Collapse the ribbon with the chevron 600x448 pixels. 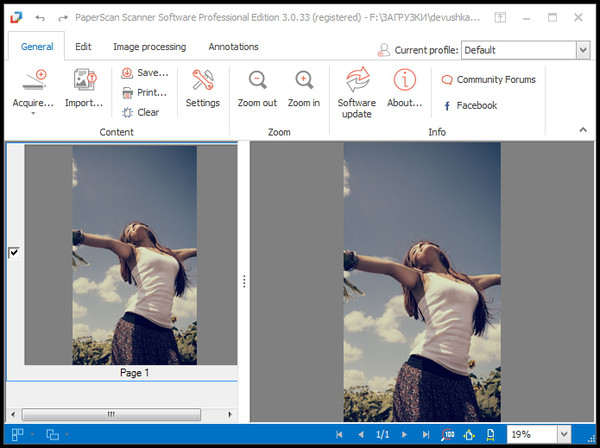pos(583,130)
